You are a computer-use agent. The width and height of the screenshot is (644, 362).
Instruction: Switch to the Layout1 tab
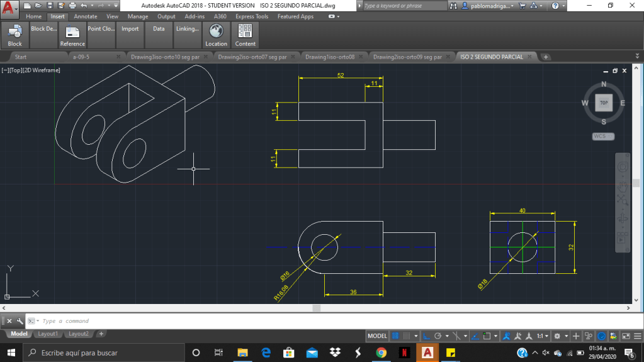tap(48, 334)
